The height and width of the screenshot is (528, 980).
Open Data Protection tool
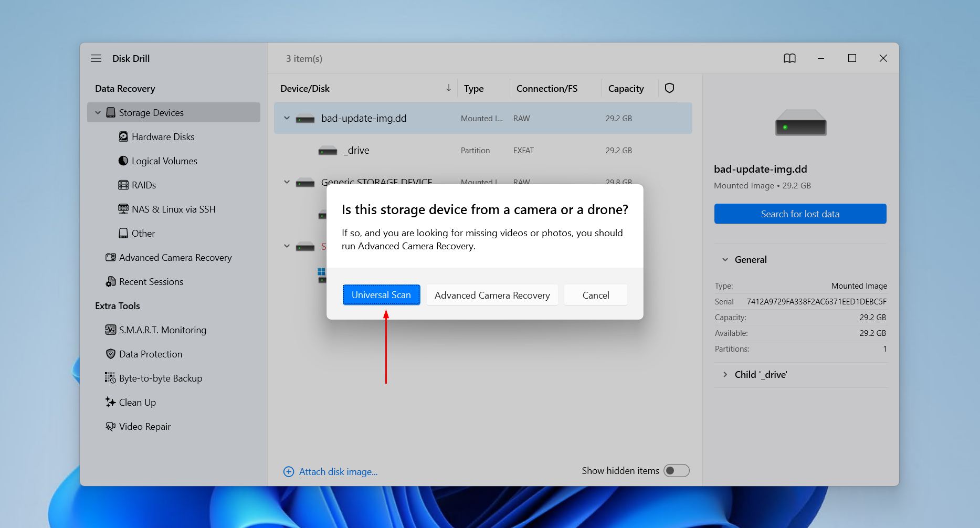click(151, 354)
